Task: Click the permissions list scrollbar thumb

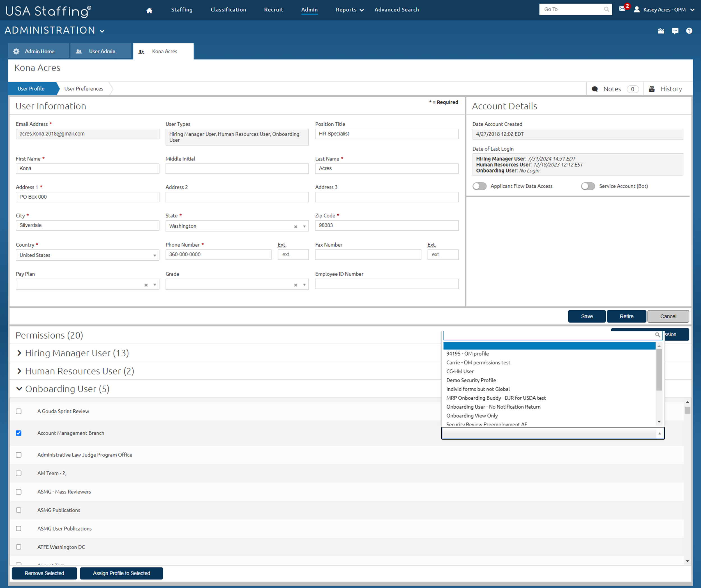Action: (687, 410)
